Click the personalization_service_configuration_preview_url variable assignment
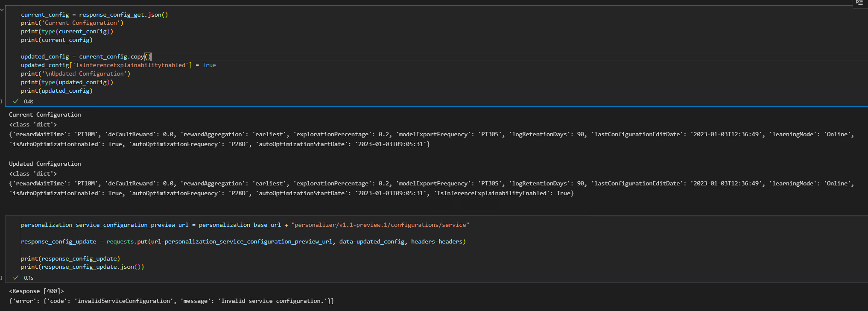This screenshot has height=311, width=868. 105,225
